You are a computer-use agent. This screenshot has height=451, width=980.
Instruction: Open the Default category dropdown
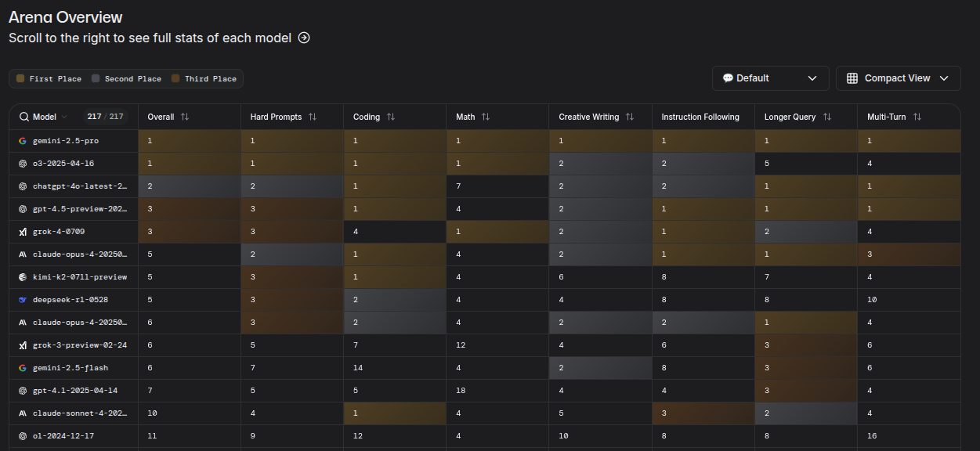coord(771,78)
